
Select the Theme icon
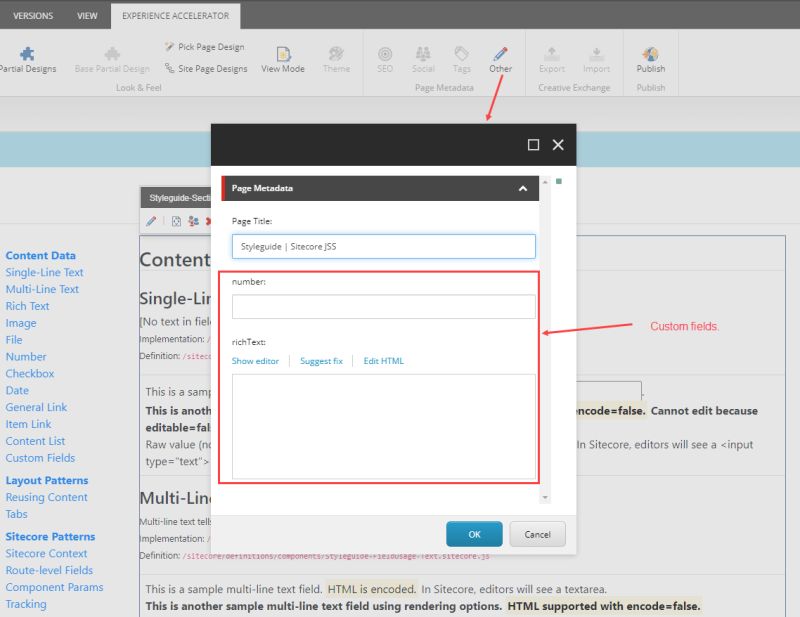(337, 55)
